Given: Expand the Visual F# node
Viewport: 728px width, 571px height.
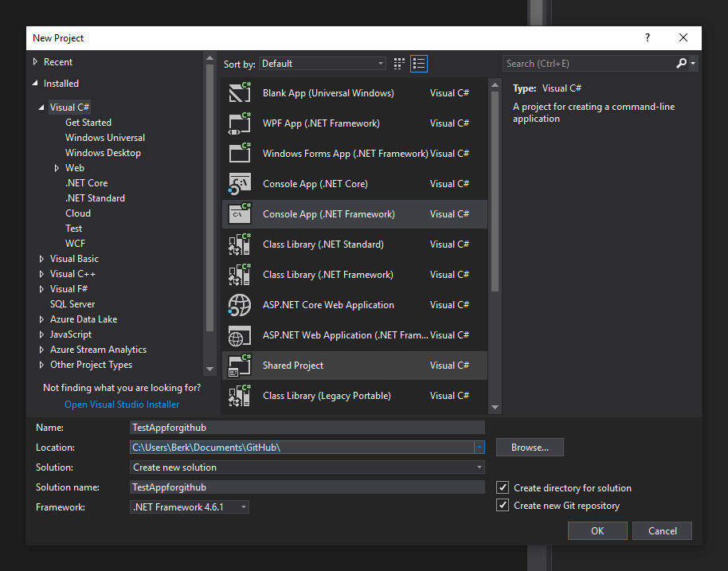Looking at the screenshot, I should coord(41,289).
